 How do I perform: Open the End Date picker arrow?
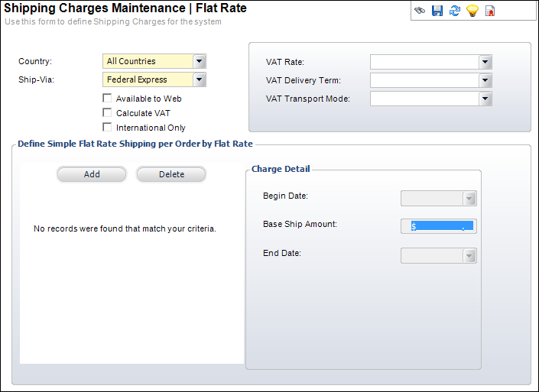click(x=469, y=256)
